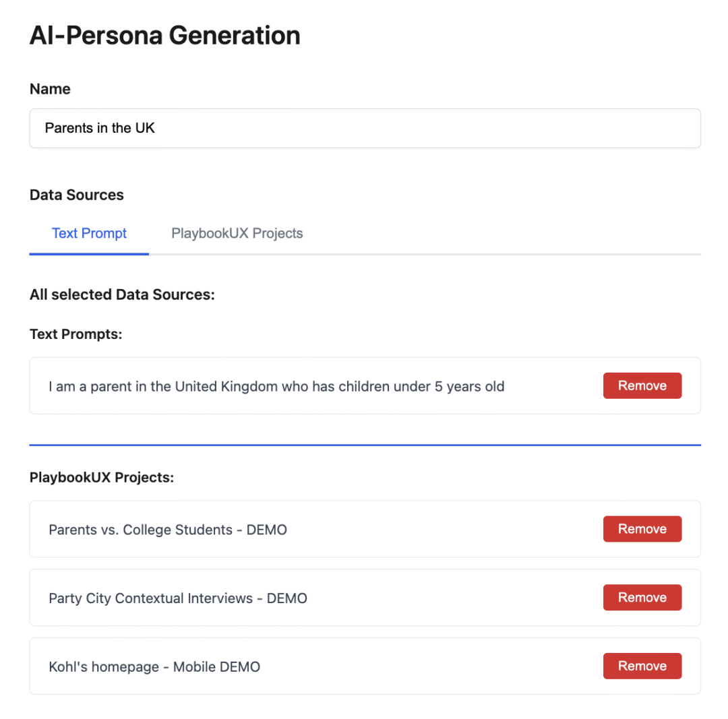Click the active tab underline indicator
The image size is (728, 719).
[89, 254]
